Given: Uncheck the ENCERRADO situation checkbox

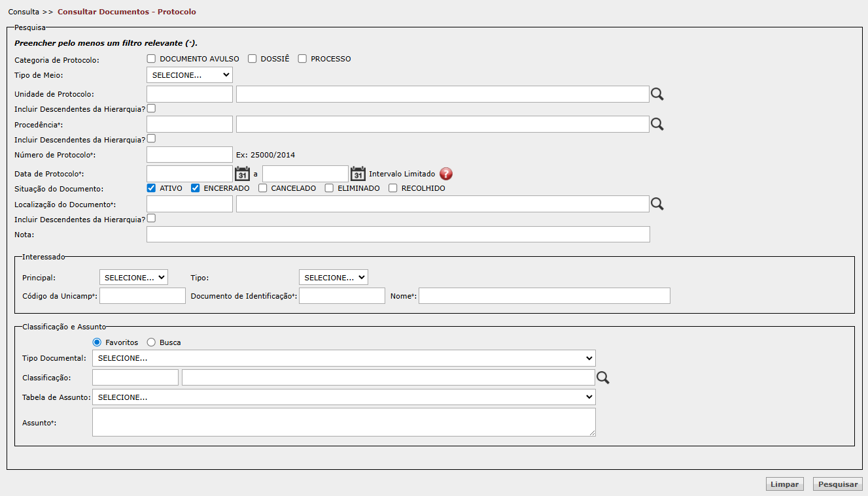Looking at the screenshot, I should 195,188.
